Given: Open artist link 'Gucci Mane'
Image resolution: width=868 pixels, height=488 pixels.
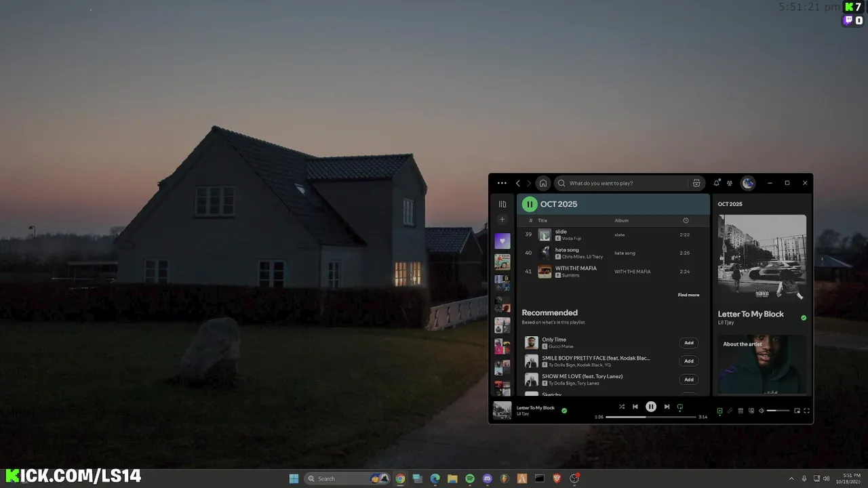Looking at the screenshot, I should point(561,346).
